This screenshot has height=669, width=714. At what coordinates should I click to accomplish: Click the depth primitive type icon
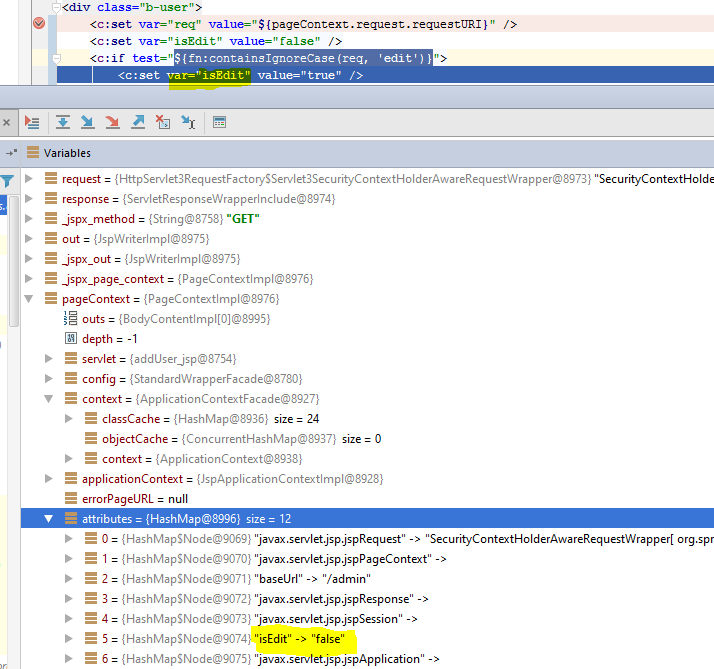pos(71,338)
